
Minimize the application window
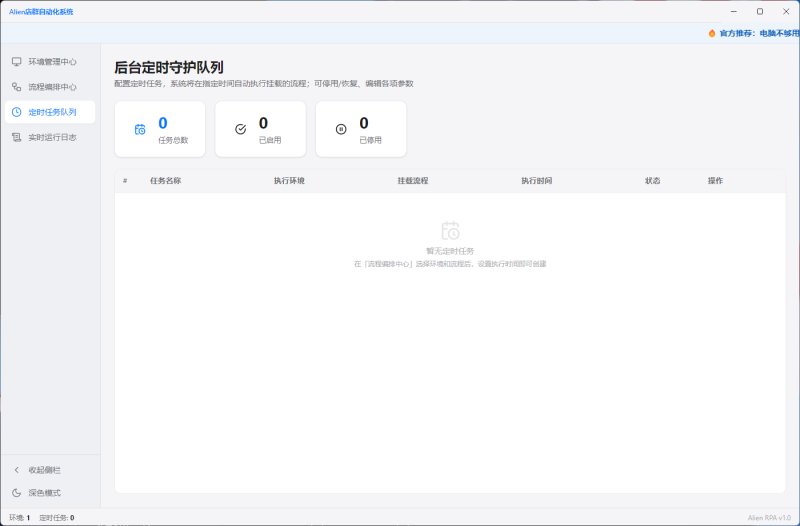(x=734, y=11)
